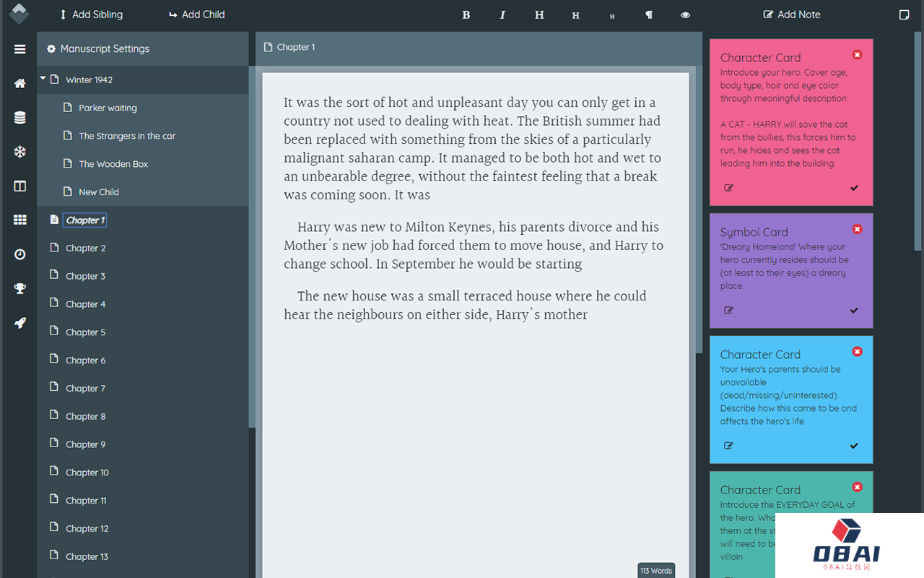Screen dimensions: 924x578
Task: Select Chapter 2 in the manuscript tree
Action: (x=85, y=248)
